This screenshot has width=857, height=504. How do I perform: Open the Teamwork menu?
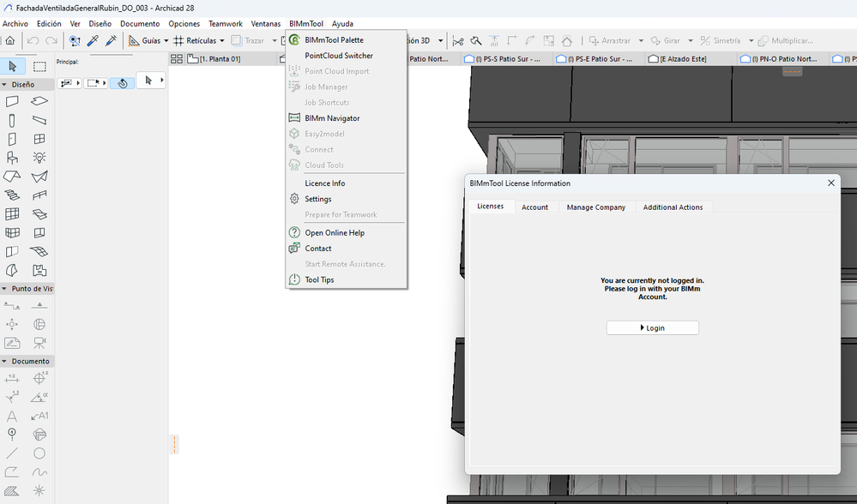click(x=225, y=23)
